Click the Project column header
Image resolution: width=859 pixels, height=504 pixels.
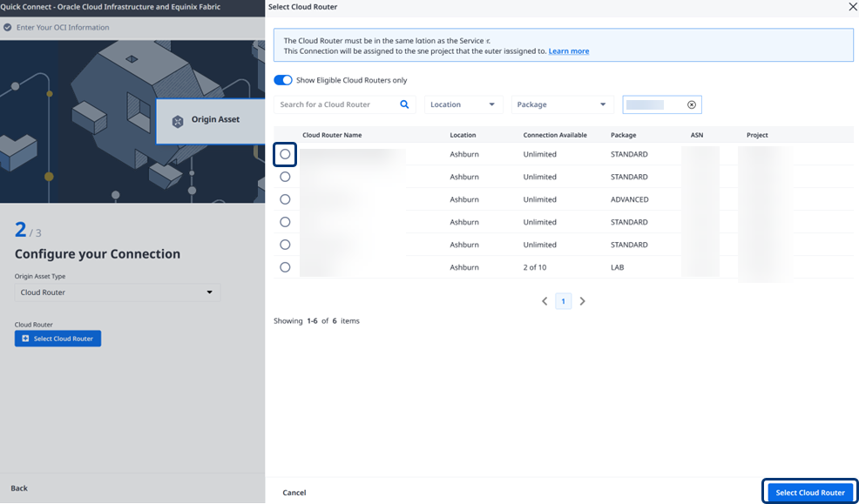(x=757, y=135)
